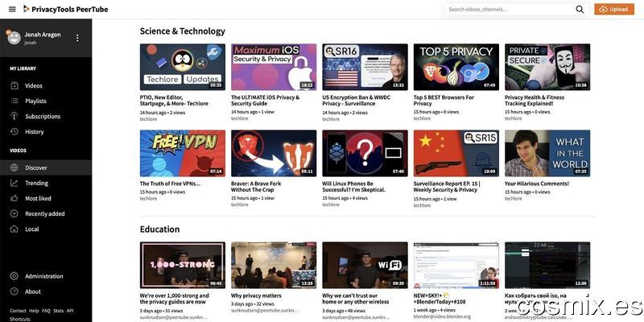Screen dimensions: 644x322
Task: Click the Videos library icon
Action: (14, 85)
